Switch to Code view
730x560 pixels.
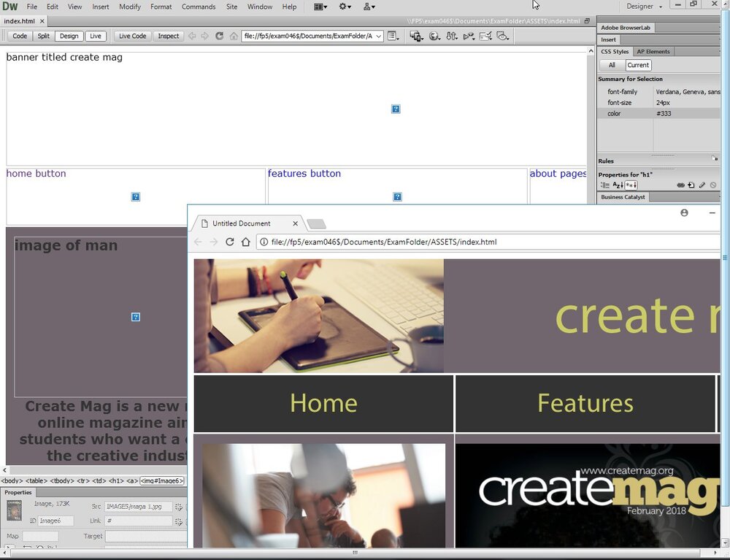(20, 36)
